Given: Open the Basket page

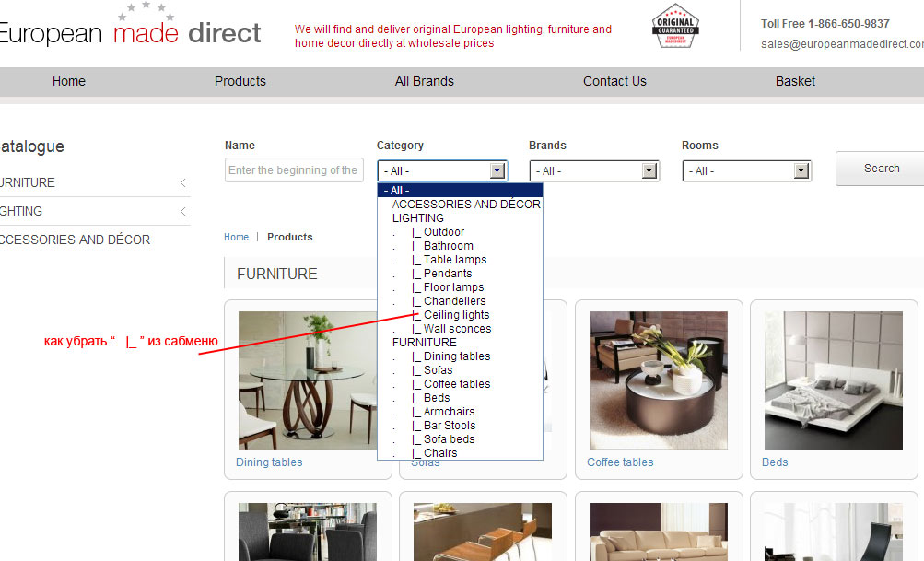Looking at the screenshot, I should pyautogui.click(x=795, y=81).
